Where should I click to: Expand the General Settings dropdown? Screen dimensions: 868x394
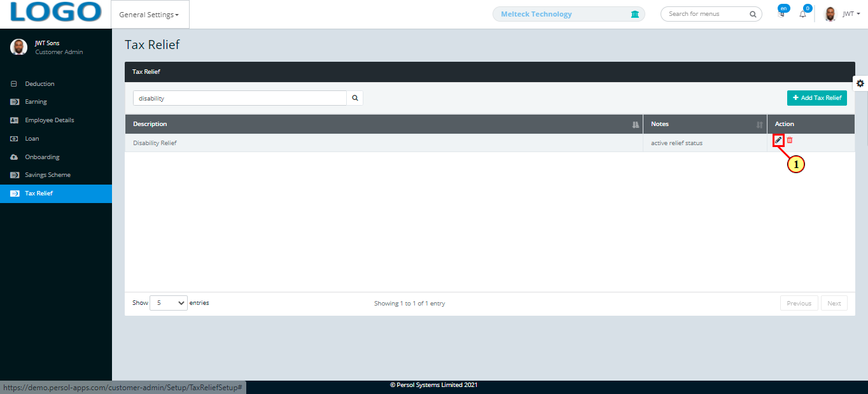150,15
